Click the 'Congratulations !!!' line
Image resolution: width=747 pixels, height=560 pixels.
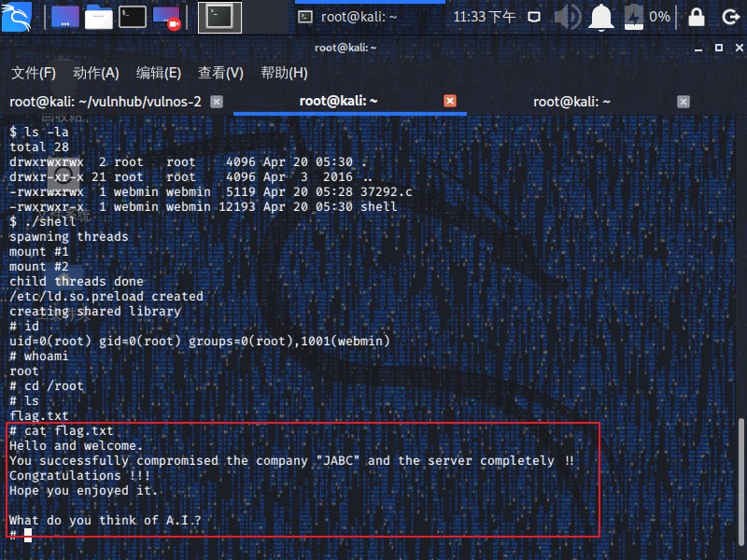(80, 476)
